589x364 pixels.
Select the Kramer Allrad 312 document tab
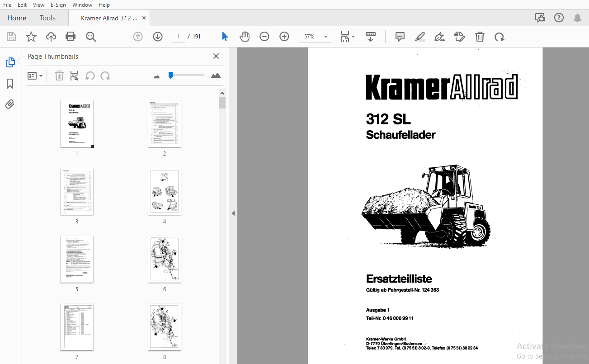coord(108,18)
